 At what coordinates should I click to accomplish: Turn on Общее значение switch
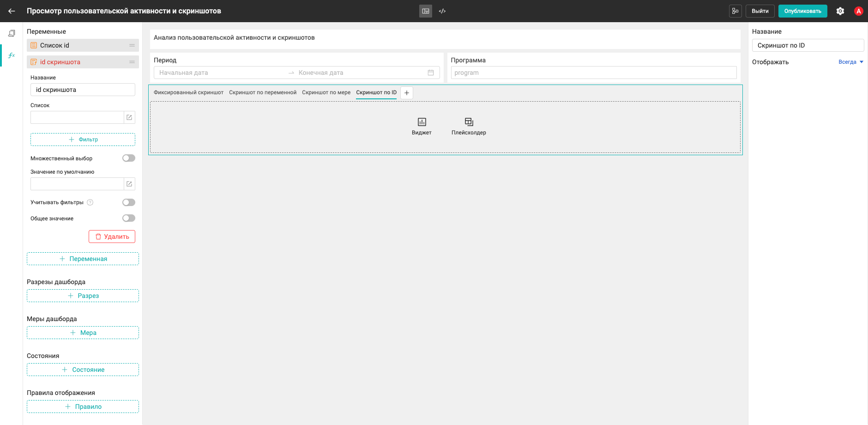pyautogui.click(x=129, y=218)
